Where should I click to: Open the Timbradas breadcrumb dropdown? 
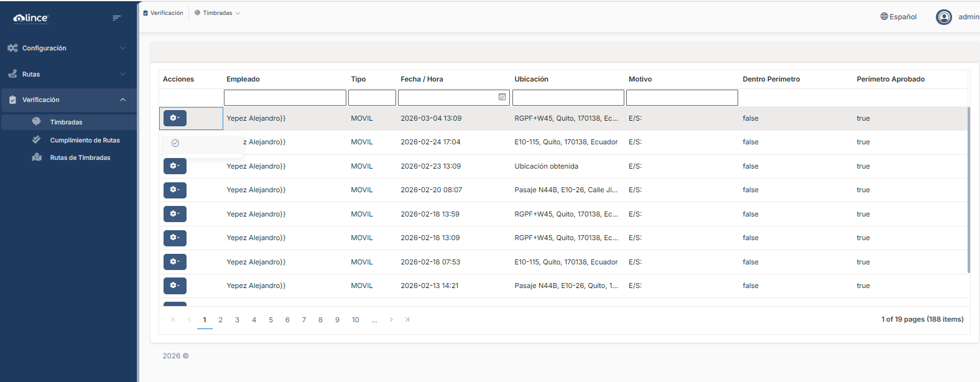218,13
